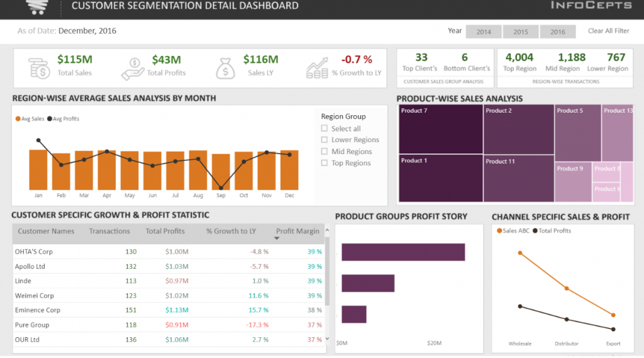This screenshot has height=358, width=644.
Task: Click the 767 Lower Region value
Action: (616, 57)
